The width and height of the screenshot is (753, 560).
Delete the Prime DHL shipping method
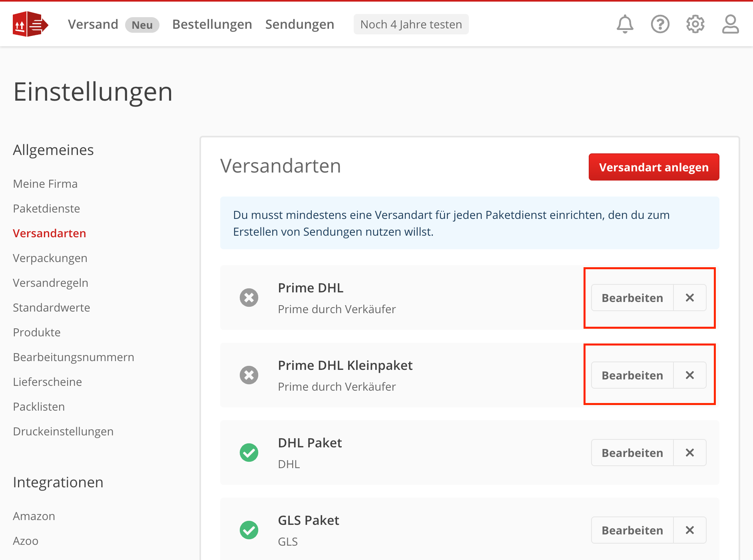690,298
